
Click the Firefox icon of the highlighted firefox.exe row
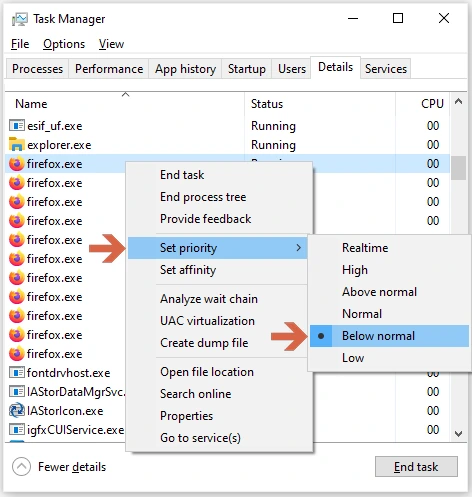click(16, 164)
